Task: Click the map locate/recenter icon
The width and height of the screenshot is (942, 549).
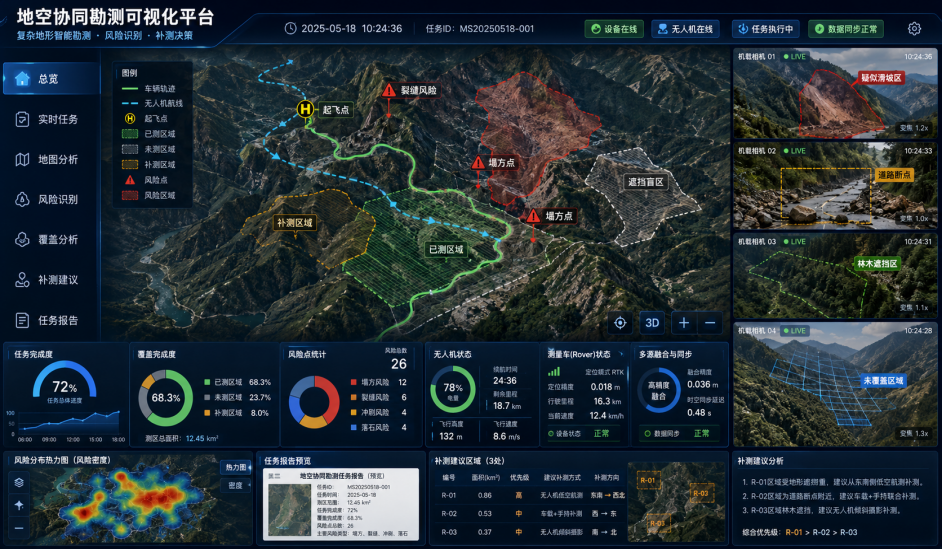Action: [620, 323]
